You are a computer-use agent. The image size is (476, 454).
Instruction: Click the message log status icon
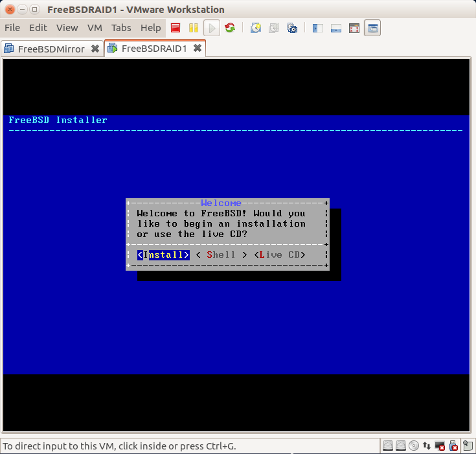point(468,446)
